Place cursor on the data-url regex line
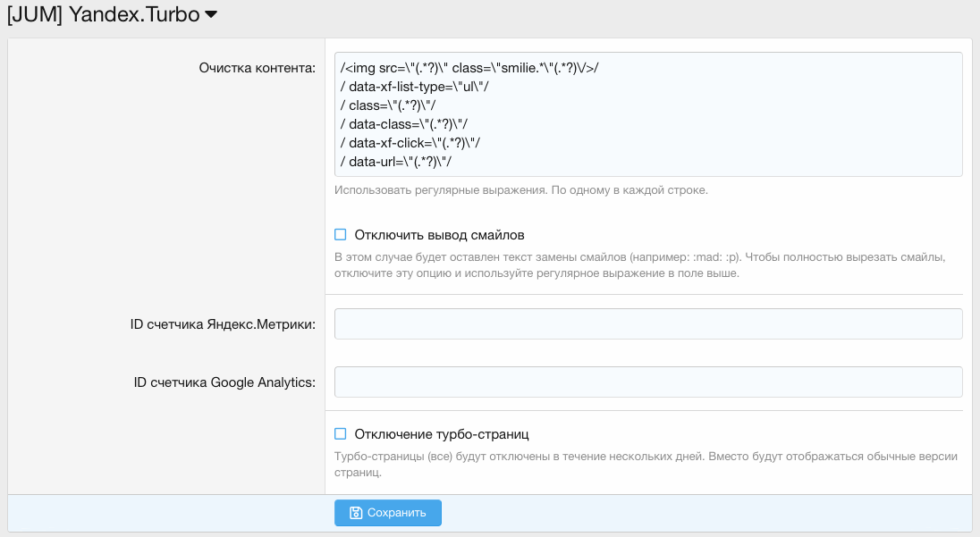The image size is (980, 537). pos(396,162)
